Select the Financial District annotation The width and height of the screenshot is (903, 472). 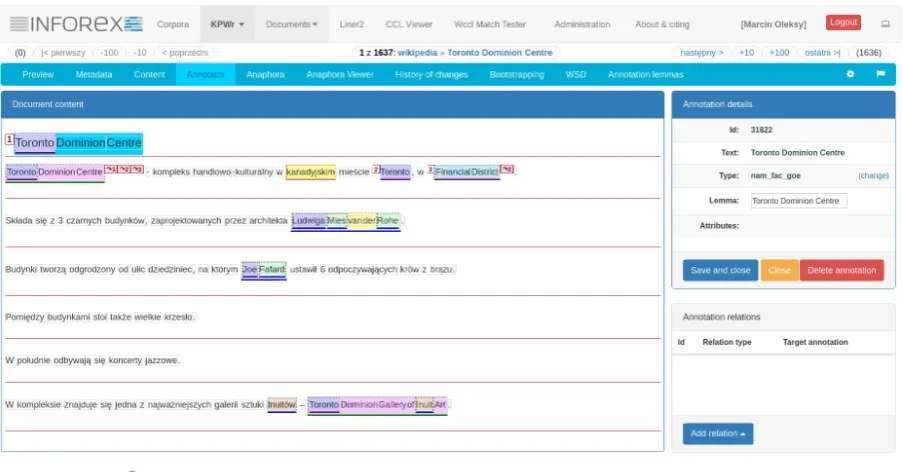(x=466, y=172)
